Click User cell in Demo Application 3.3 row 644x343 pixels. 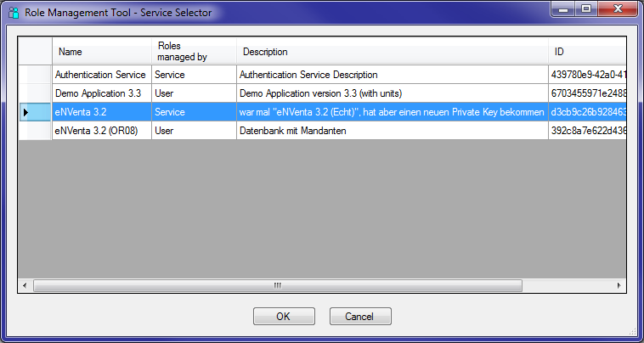tap(194, 93)
